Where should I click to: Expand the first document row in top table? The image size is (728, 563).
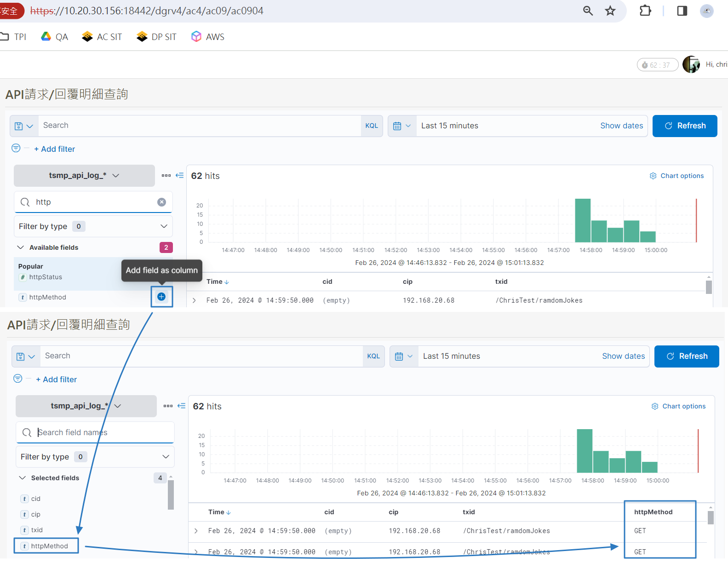(x=194, y=300)
